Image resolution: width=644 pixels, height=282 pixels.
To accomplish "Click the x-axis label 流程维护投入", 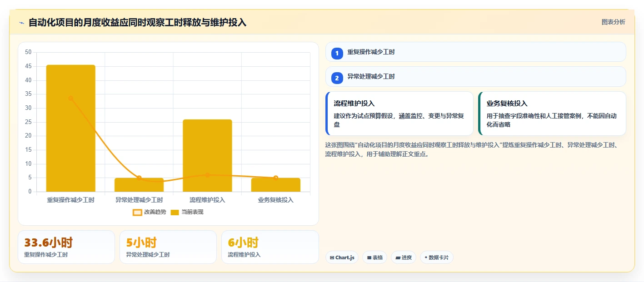I will 207,200.
